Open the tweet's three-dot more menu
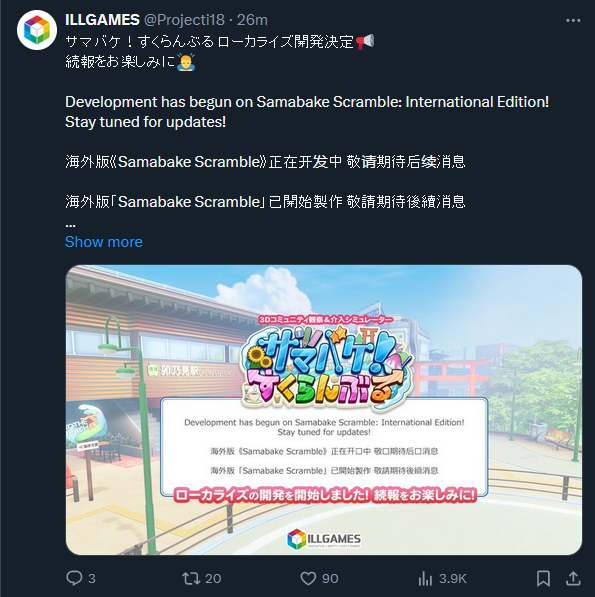The image size is (595, 597). point(573,21)
